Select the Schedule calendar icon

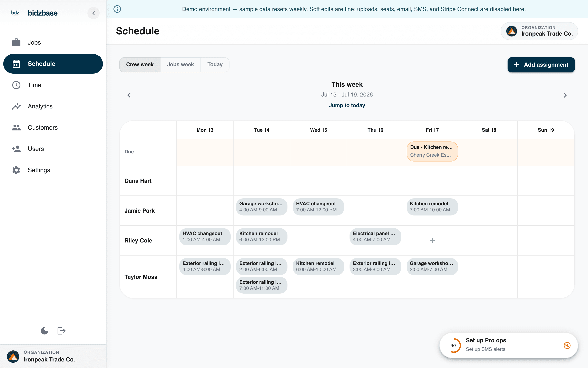[x=16, y=64]
